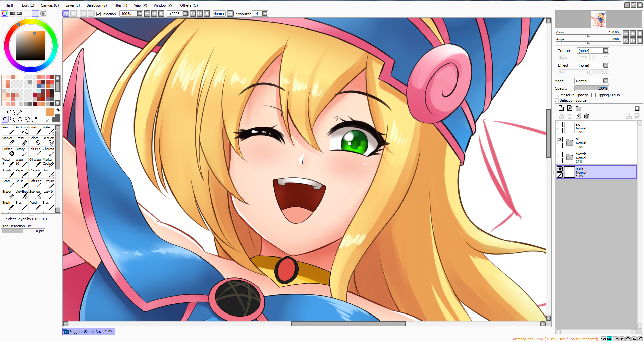Choose the AirBrush tool
The width and height of the screenshot is (644, 342).
pyautogui.click(x=21, y=130)
